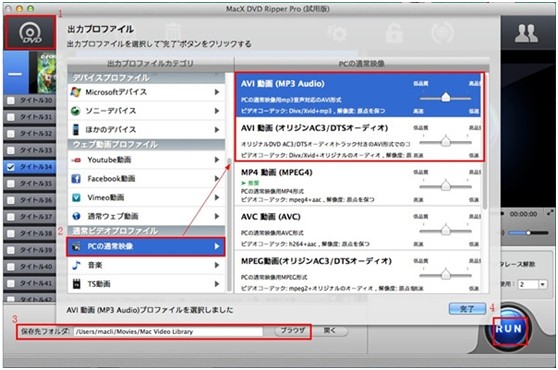Adjust quality slider for MP4 動画 (MPEG4)
The height and width of the screenshot is (370, 558).
pos(446,186)
